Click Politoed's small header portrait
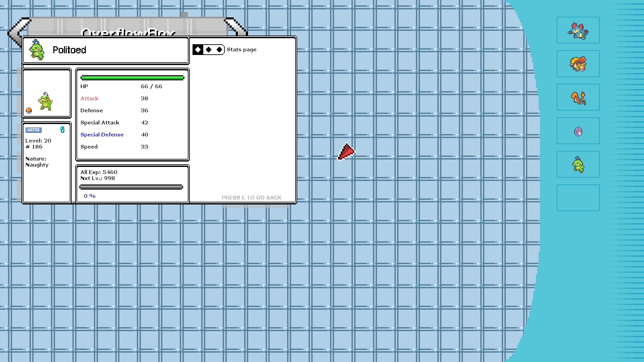644x362 pixels. [x=37, y=50]
